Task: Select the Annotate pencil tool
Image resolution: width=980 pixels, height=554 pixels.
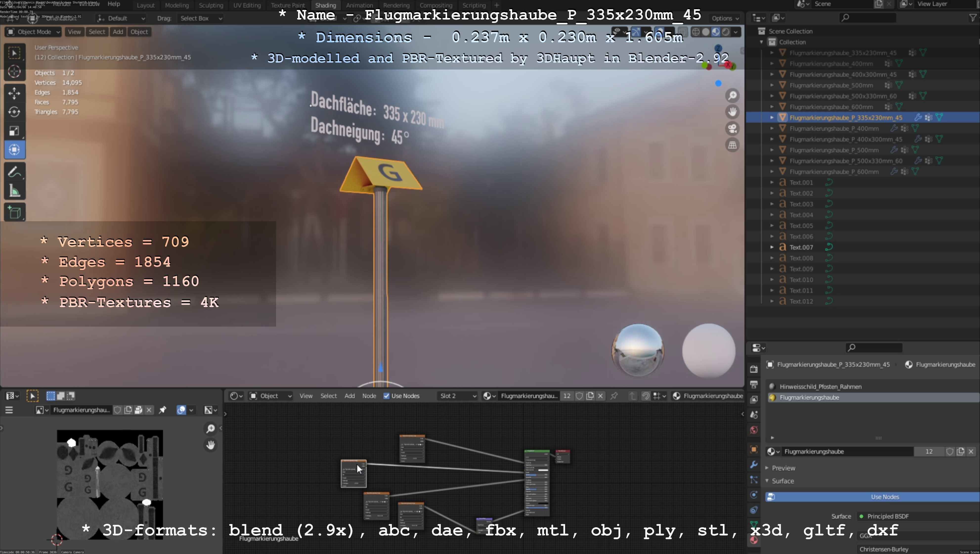Action: point(14,172)
